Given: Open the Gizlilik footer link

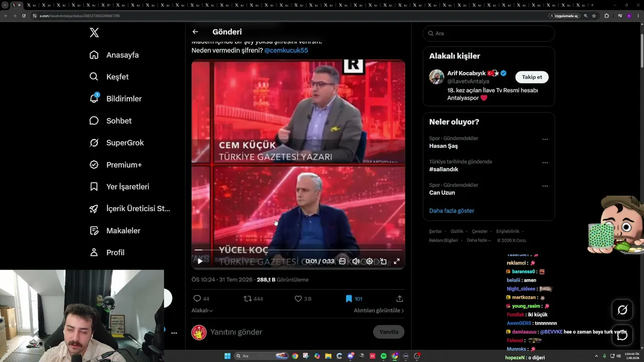Looking at the screenshot, I should [457, 231].
